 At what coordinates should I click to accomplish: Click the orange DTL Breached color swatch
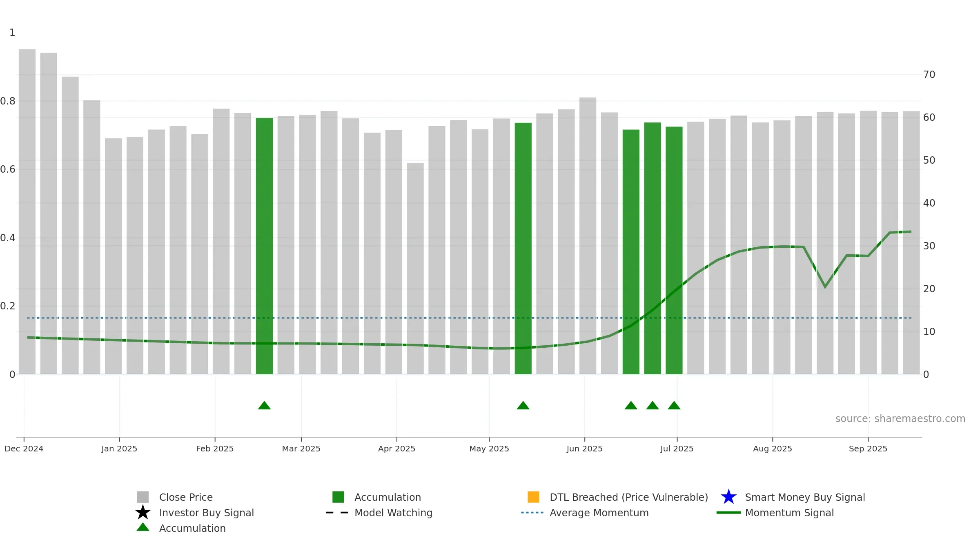click(x=533, y=497)
